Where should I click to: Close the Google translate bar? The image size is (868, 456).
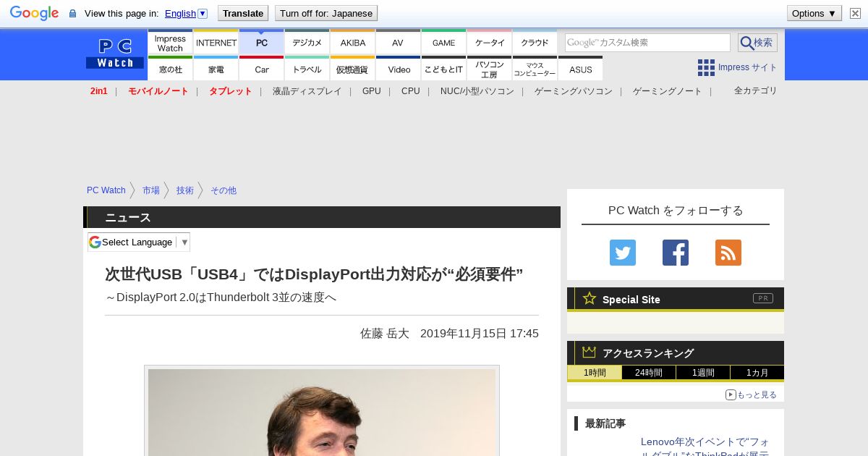click(855, 13)
